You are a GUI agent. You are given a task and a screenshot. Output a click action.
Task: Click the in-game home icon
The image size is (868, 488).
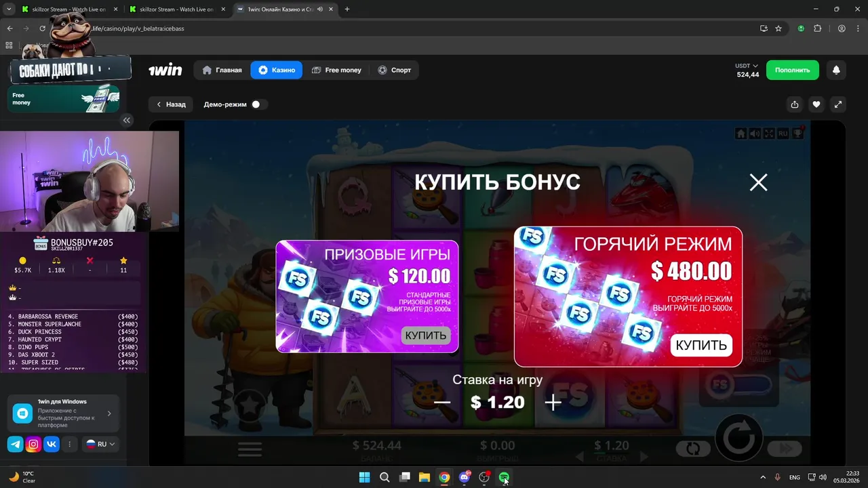[741, 134]
